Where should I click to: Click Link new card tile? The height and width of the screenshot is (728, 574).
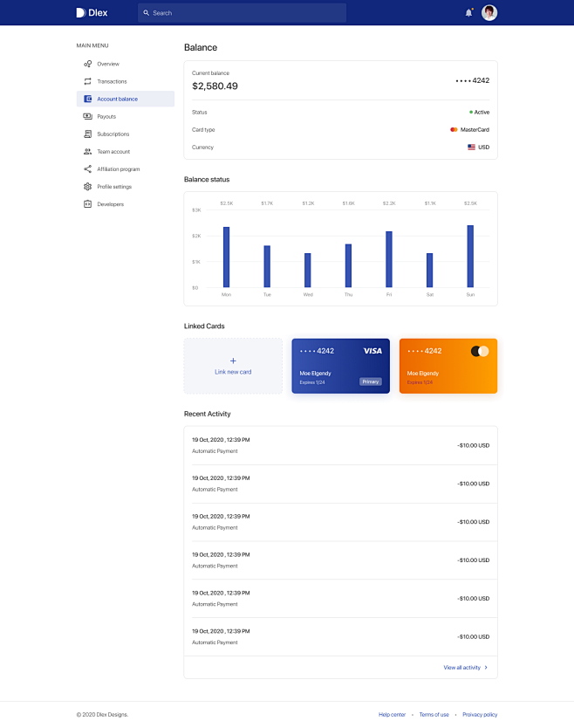233,366
